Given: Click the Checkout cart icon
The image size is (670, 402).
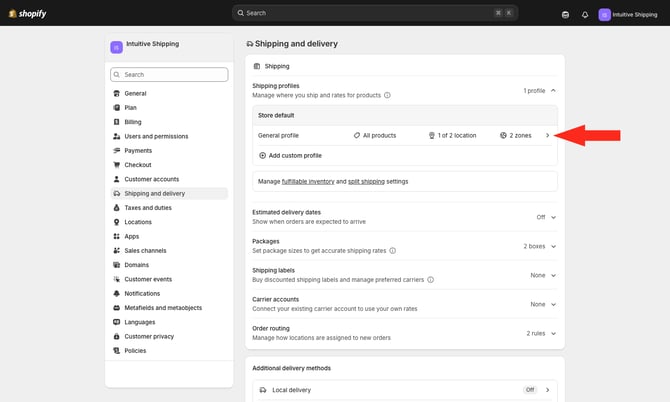Looking at the screenshot, I should (116, 165).
